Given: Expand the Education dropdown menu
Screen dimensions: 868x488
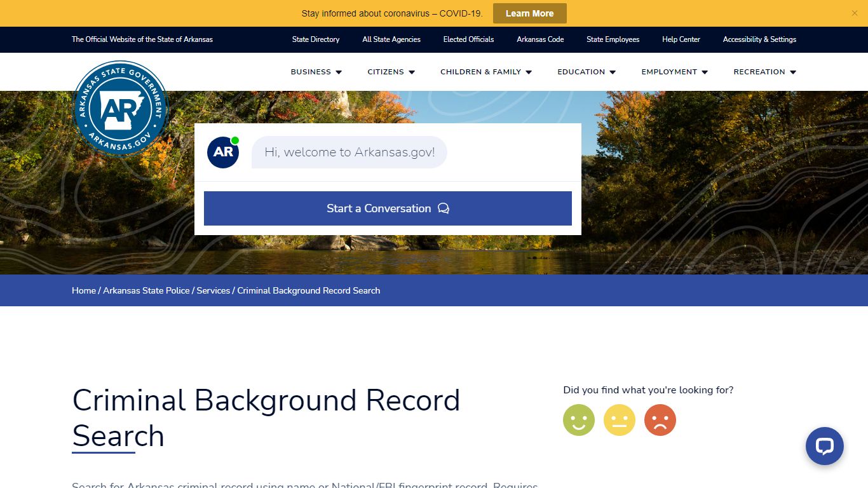Looking at the screenshot, I should coord(587,72).
